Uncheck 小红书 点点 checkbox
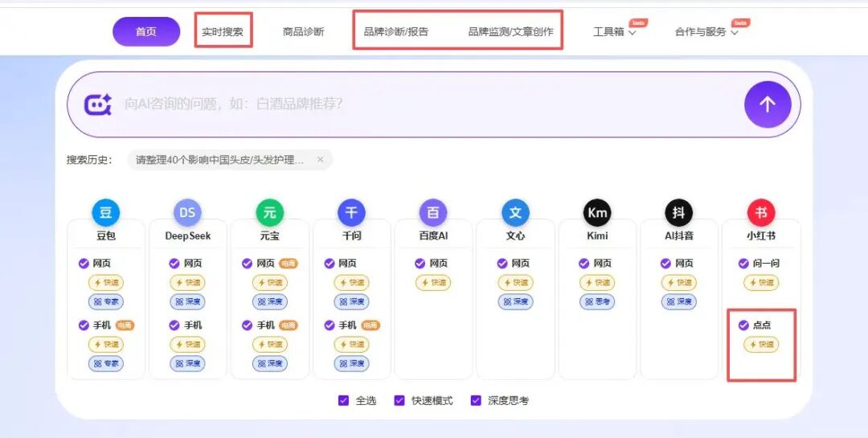The width and height of the screenshot is (868, 438). point(743,325)
